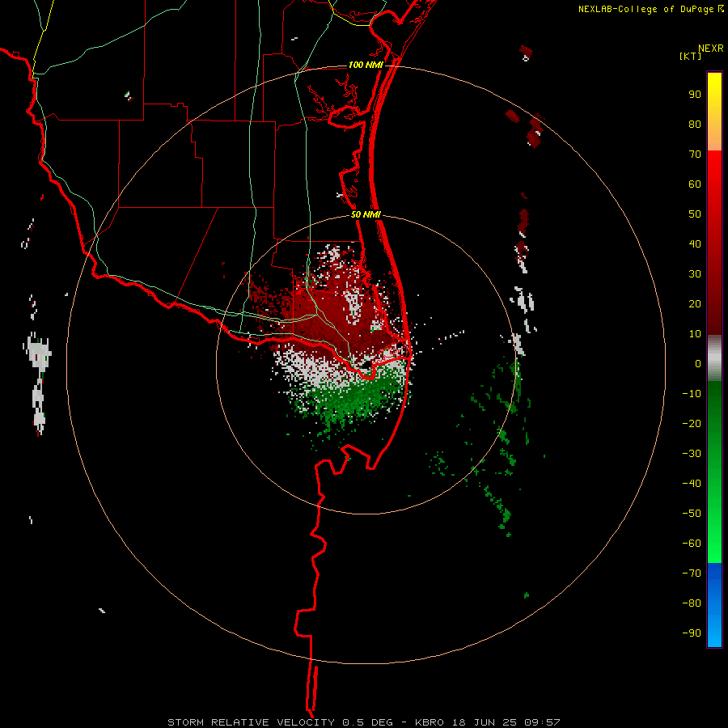Click the positive 20 scale value
Viewport: 728px width, 728px height.
[x=695, y=303]
